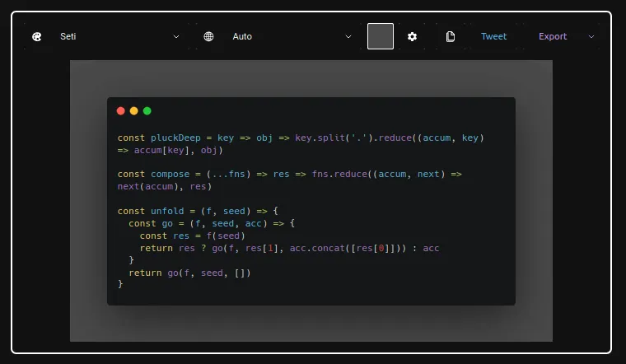This screenshot has height=364, width=626.
Task: Click the globe language icon
Action: coord(208,36)
